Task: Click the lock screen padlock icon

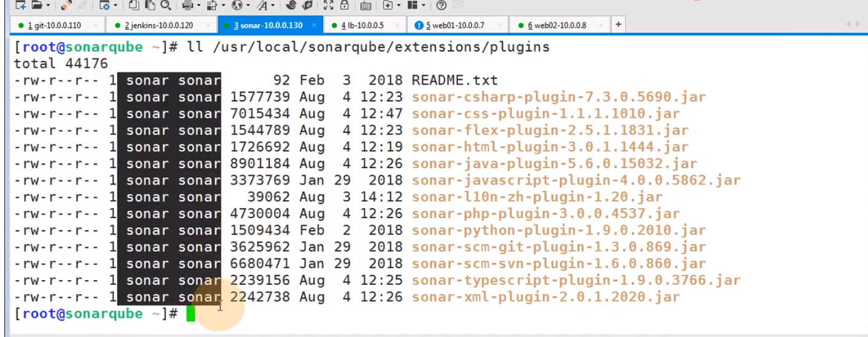Action: pos(345,6)
